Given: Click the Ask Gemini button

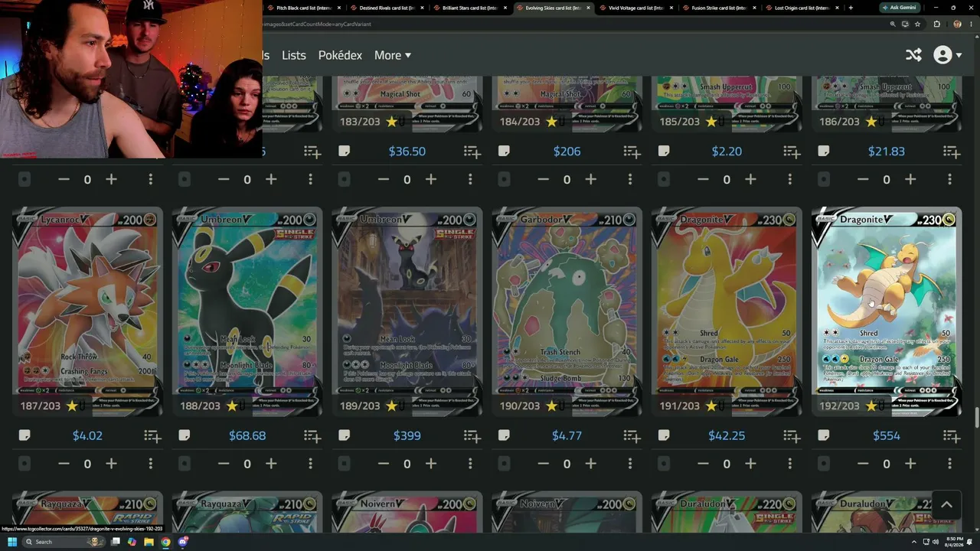Looking at the screenshot, I should (x=900, y=8).
